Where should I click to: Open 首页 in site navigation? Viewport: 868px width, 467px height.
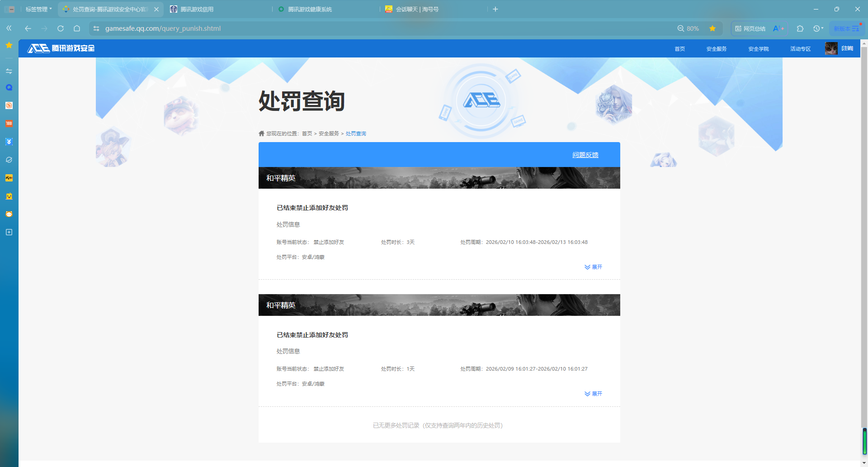(x=679, y=48)
